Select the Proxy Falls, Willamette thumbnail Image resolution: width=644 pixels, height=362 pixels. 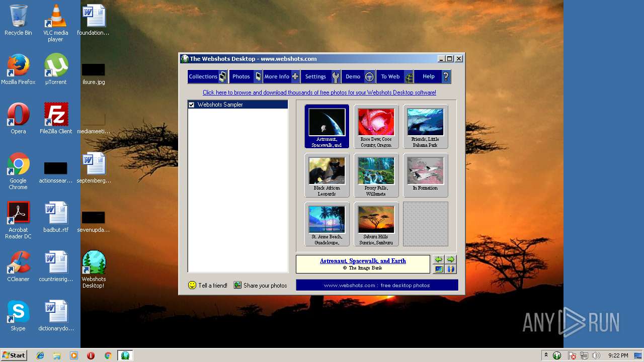coord(376,175)
